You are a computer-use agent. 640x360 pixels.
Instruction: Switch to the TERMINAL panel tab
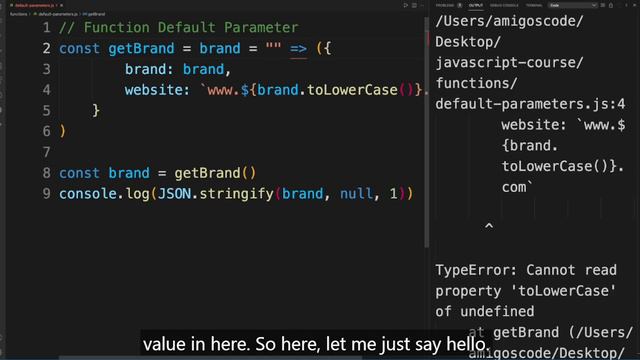pos(534,5)
